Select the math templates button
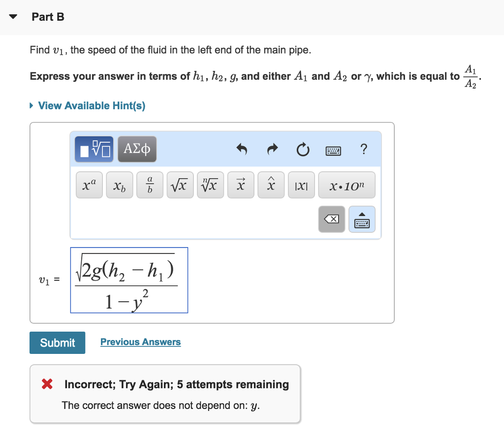Image resolution: width=504 pixels, height=440 pixels. pyautogui.click(x=94, y=149)
